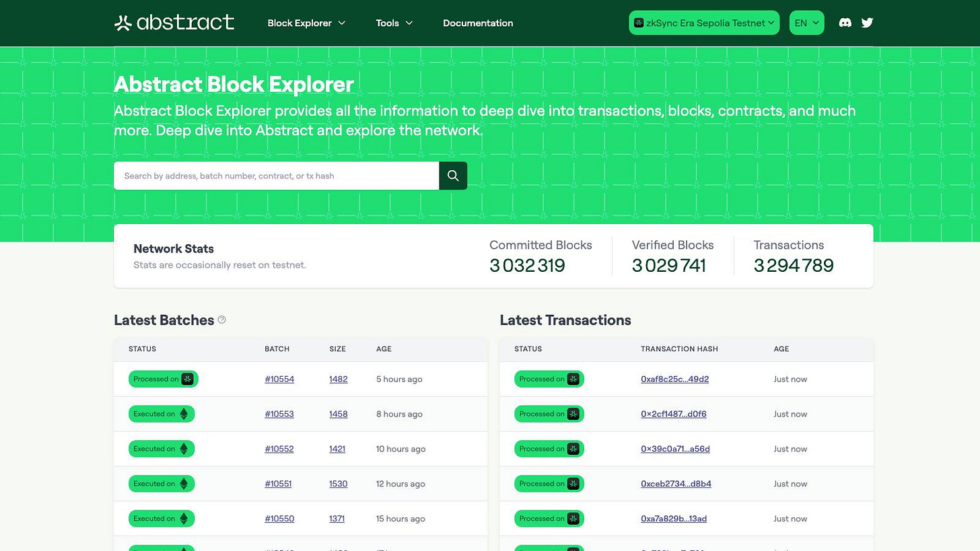The height and width of the screenshot is (551, 980).
Task: Click the Executed on badge for batch #10551
Action: [x=162, y=484]
